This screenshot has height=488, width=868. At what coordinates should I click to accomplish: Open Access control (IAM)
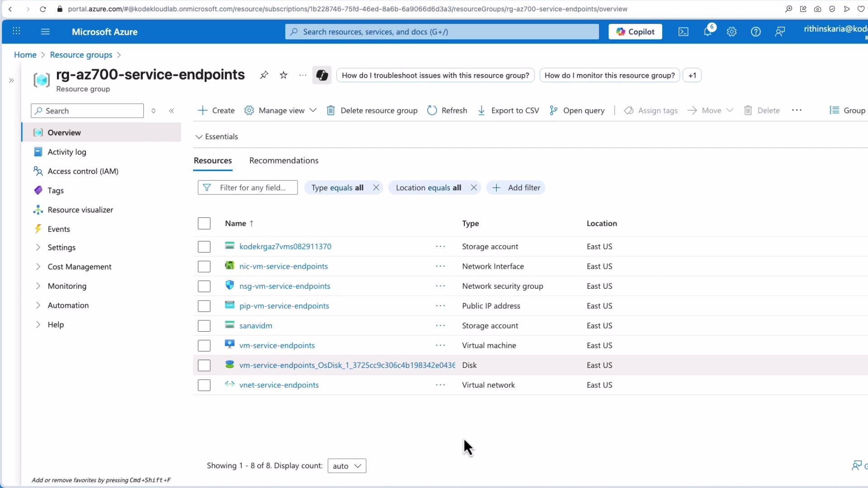83,171
